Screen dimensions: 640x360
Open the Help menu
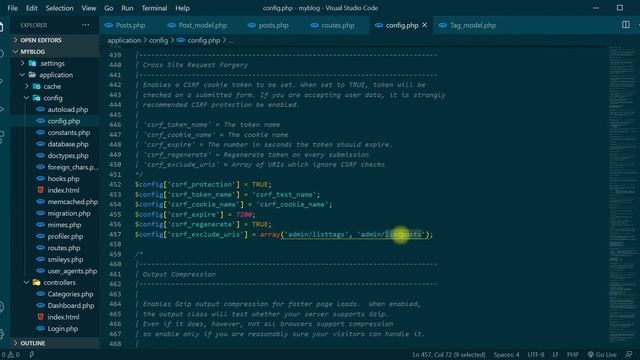tap(182, 8)
